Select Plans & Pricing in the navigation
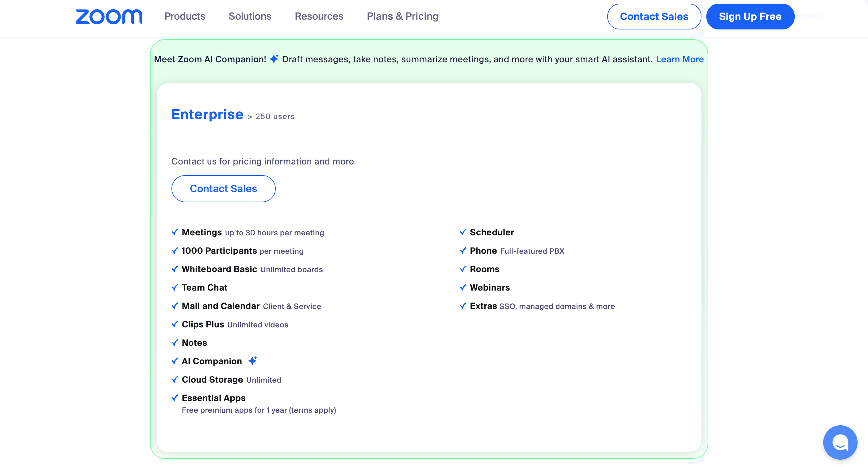 coord(402,16)
